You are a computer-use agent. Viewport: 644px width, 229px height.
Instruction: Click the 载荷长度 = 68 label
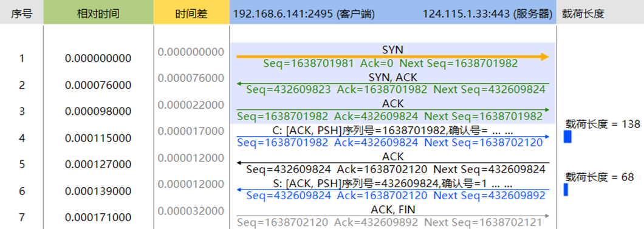point(600,177)
